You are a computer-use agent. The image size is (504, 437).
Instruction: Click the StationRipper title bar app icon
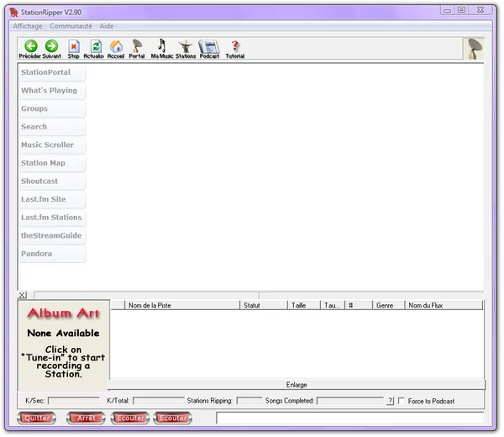tap(13, 13)
